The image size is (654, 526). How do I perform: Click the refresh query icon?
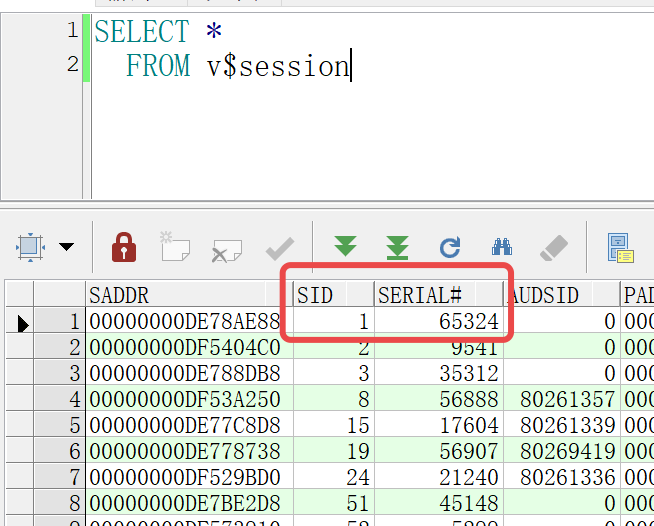(x=450, y=247)
